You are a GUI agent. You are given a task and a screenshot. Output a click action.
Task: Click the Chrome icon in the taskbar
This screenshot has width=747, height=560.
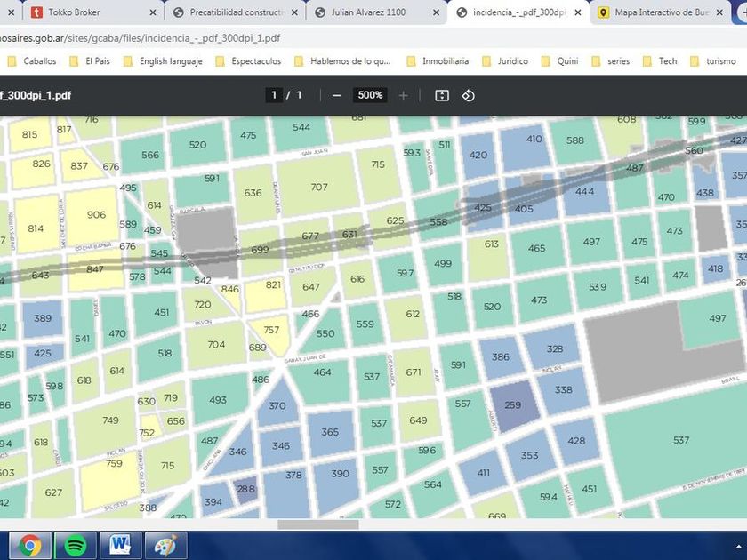coord(30,545)
